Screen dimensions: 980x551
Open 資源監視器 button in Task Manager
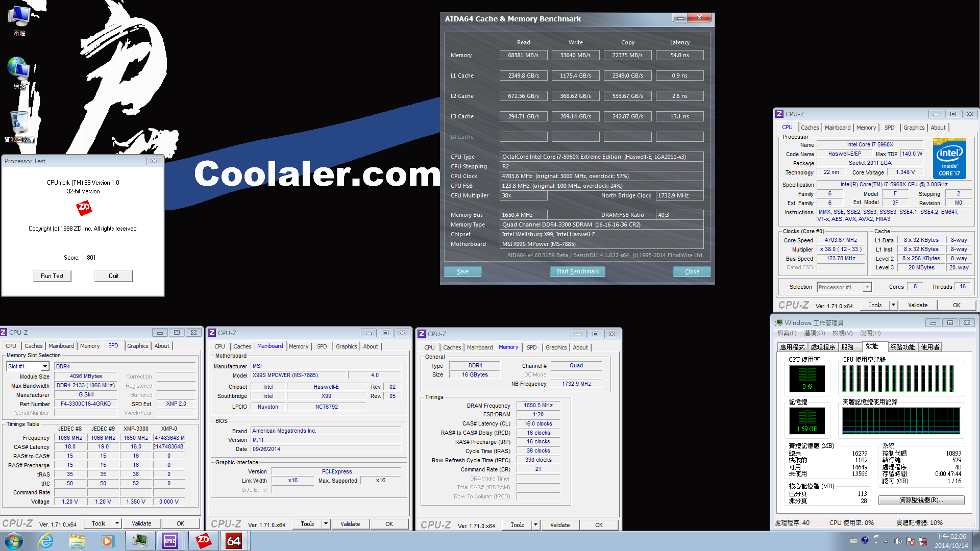(921, 500)
